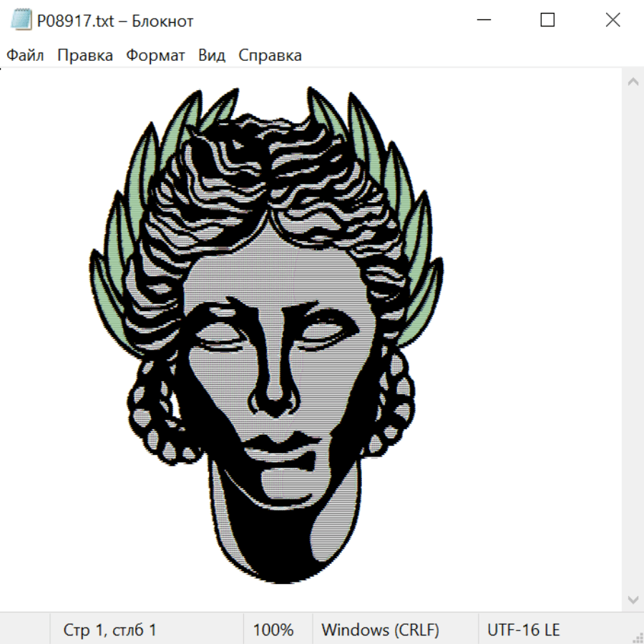Close the P08917.txt Notepad window

613,20
